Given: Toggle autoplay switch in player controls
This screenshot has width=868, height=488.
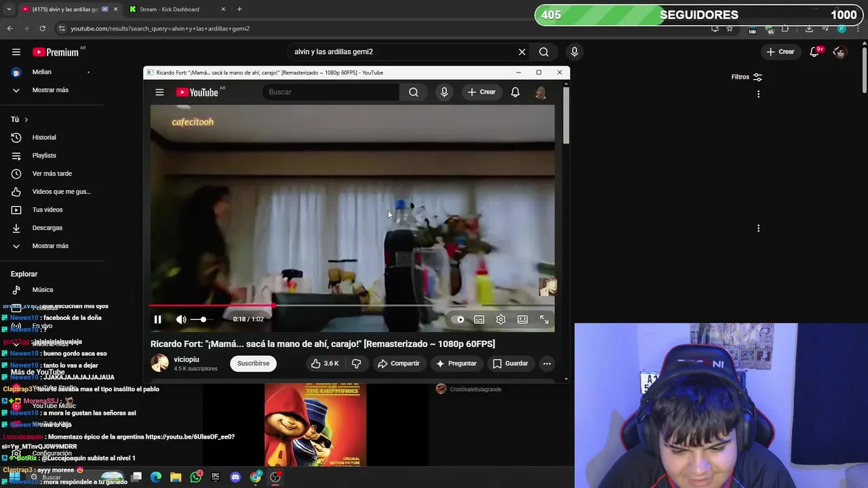Looking at the screenshot, I should 458,319.
